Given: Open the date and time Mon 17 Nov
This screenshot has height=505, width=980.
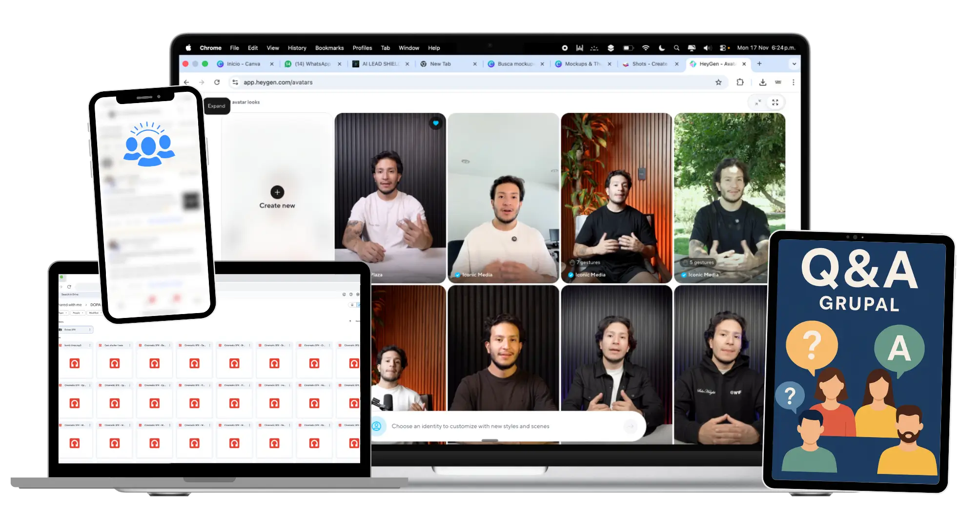Looking at the screenshot, I should (x=766, y=48).
